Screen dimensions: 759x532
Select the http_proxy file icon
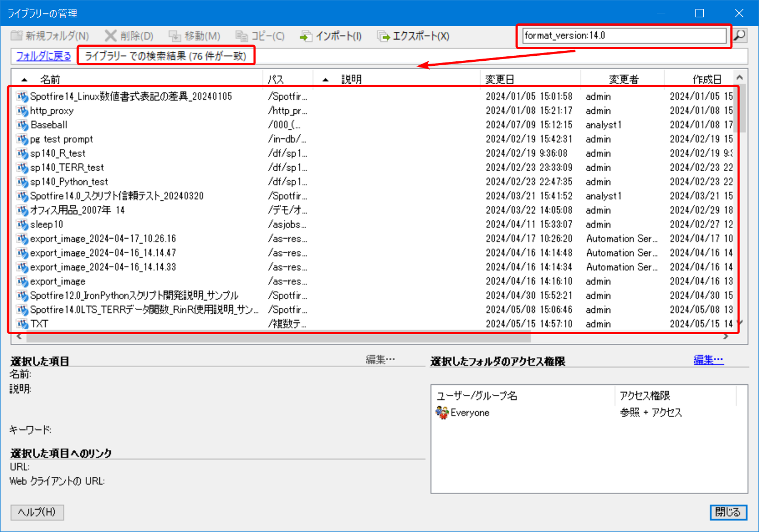point(22,110)
